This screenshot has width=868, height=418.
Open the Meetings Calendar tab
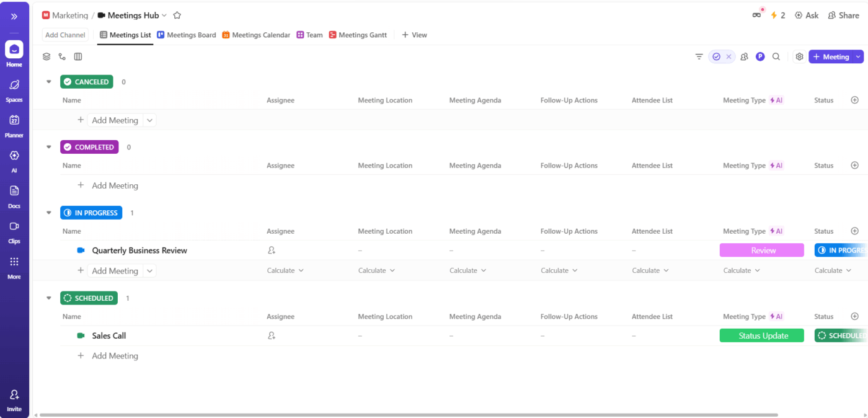coord(256,35)
